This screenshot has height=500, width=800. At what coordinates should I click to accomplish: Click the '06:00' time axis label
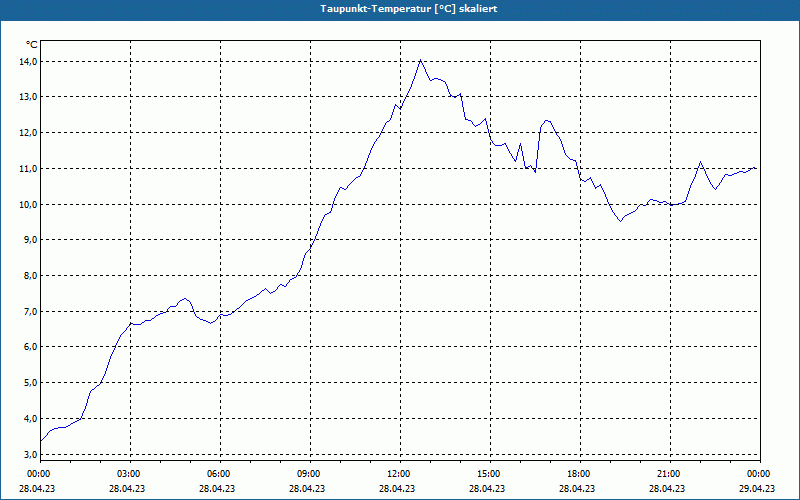(220, 474)
